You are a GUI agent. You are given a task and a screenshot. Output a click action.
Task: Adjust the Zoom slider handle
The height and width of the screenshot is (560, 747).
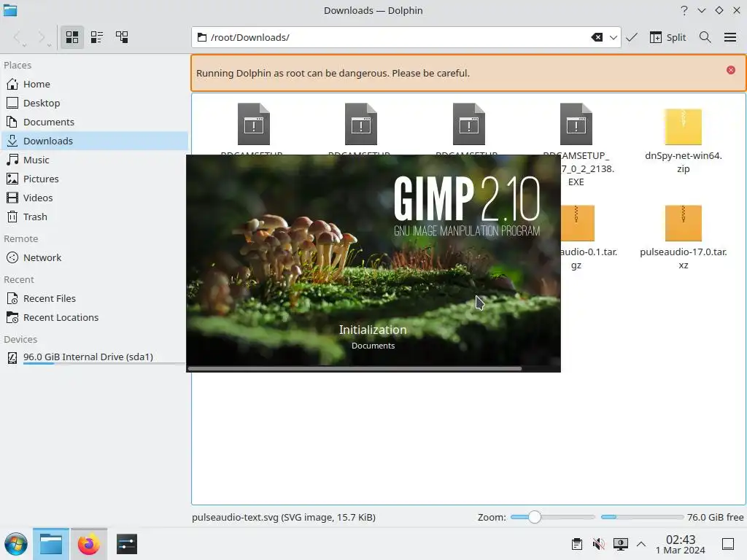coord(535,517)
